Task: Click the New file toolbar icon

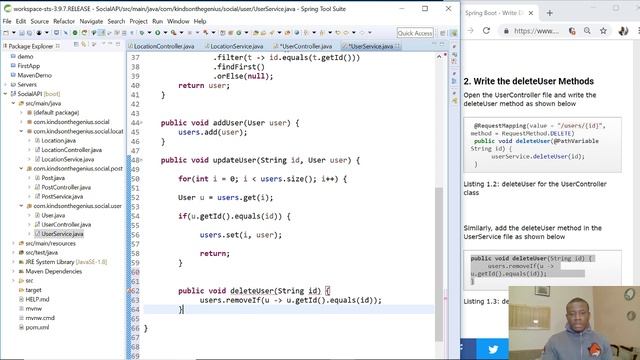Action: pos(6,33)
